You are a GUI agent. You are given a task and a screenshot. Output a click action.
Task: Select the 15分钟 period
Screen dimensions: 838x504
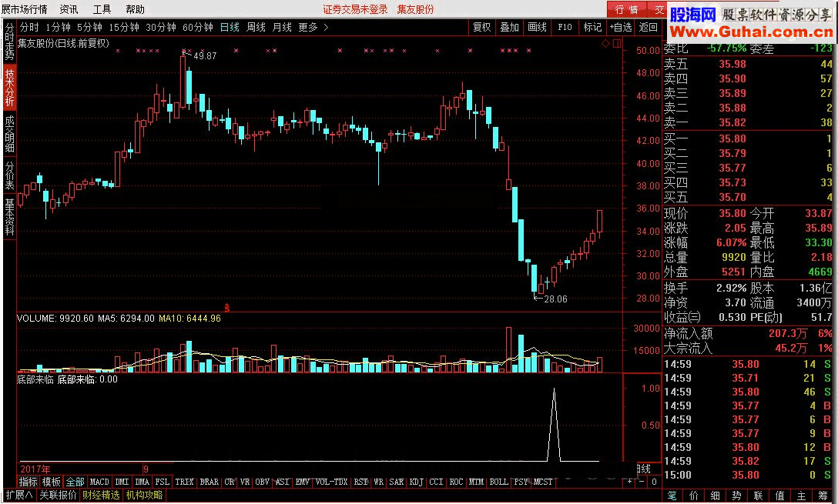(x=124, y=27)
